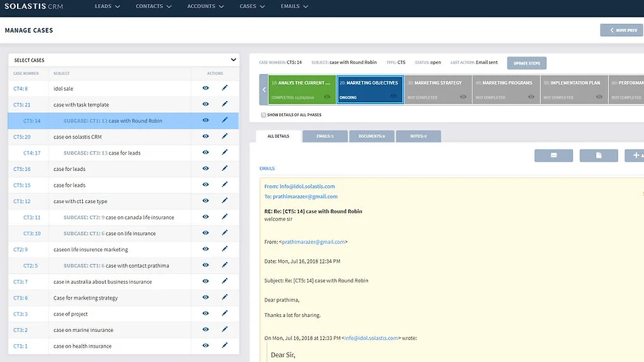Edit case in australia about business insurance
The width and height of the screenshot is (644, 362).
[225, 281]
